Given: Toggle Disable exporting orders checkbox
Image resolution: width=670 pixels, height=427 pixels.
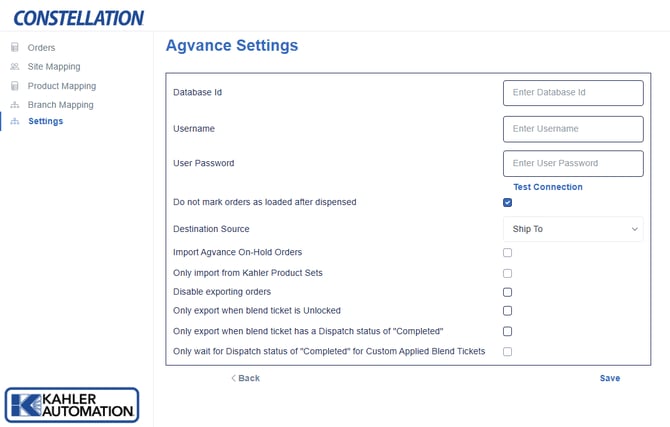Looking at the screenshot, I should click(507, 292).
